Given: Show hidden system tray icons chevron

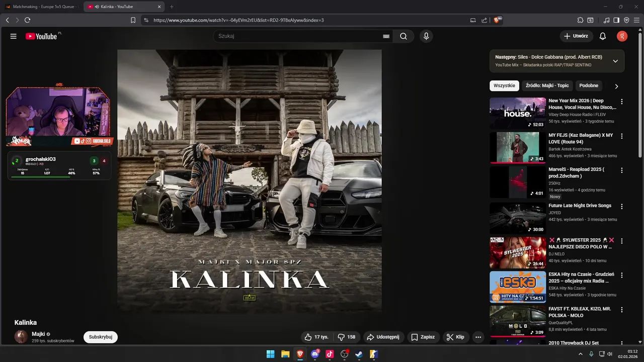Looking at the screenshot, I should 580,354.
